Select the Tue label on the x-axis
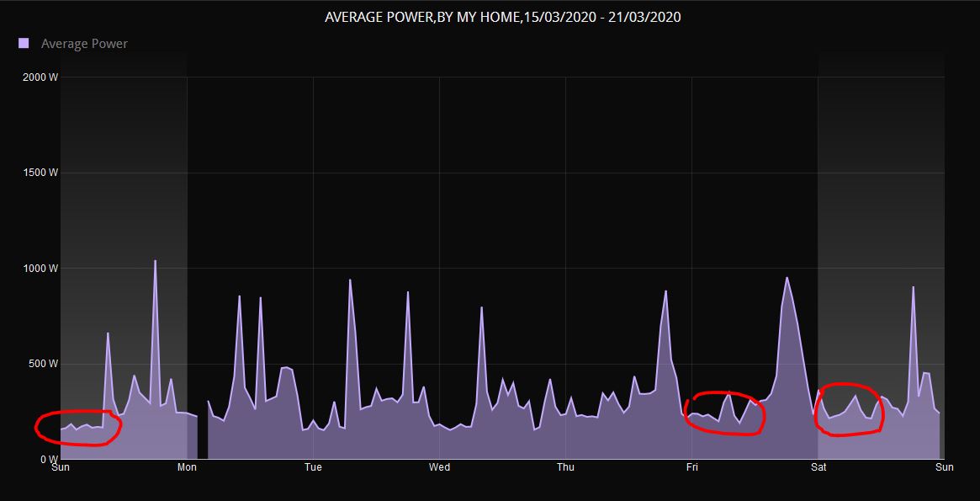Screen dimensions: 980x501 313,467
